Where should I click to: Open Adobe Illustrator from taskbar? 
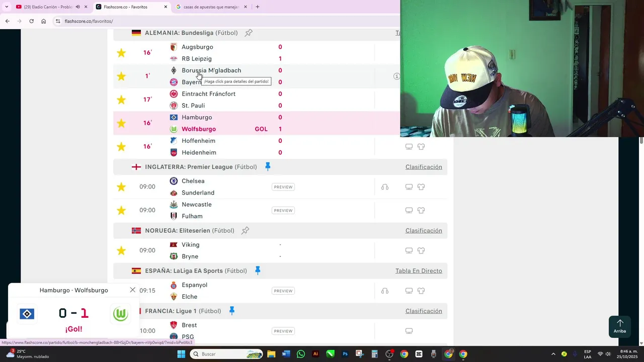coord(315,354)
